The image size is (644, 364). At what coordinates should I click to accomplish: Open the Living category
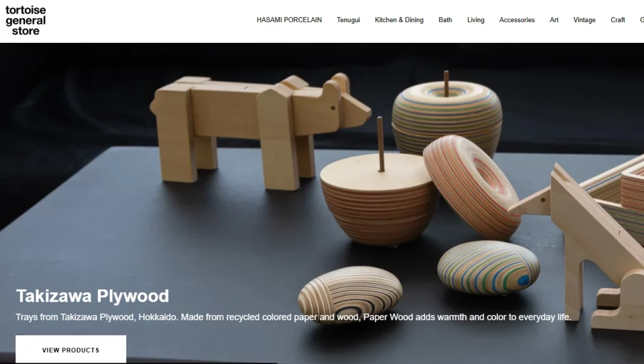(475, 20)
